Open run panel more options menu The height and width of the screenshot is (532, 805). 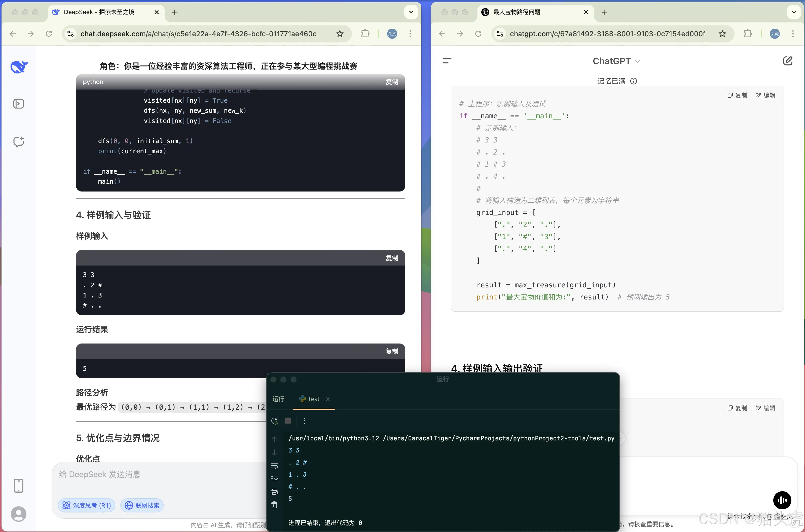point(304,421)
